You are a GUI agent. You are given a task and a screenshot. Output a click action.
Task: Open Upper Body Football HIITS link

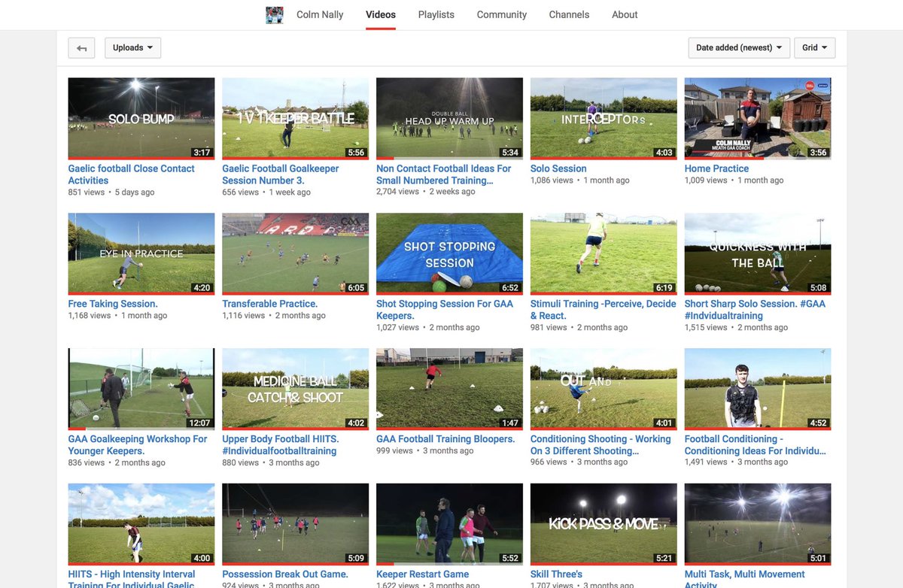[281, 445]
